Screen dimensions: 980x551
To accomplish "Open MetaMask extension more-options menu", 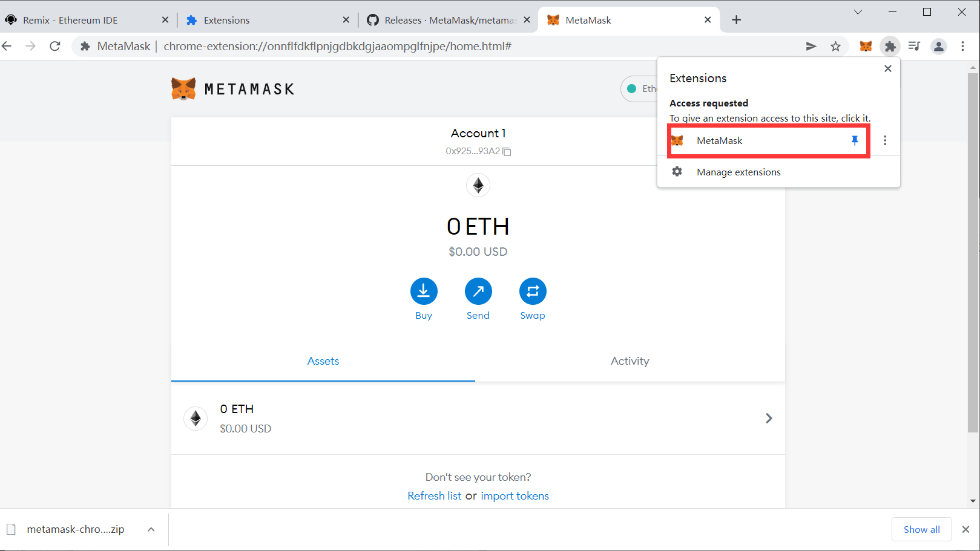I will click(885, 140).
